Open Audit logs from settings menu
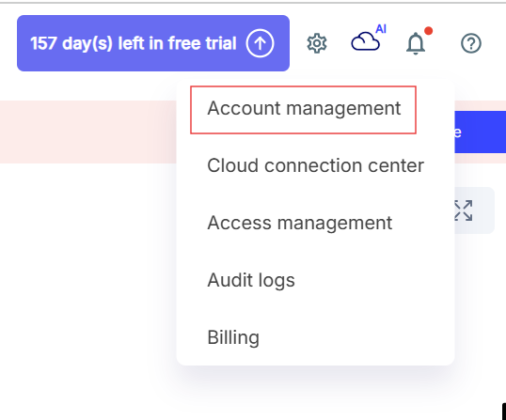The image size is (506, 420). (251, 280)
